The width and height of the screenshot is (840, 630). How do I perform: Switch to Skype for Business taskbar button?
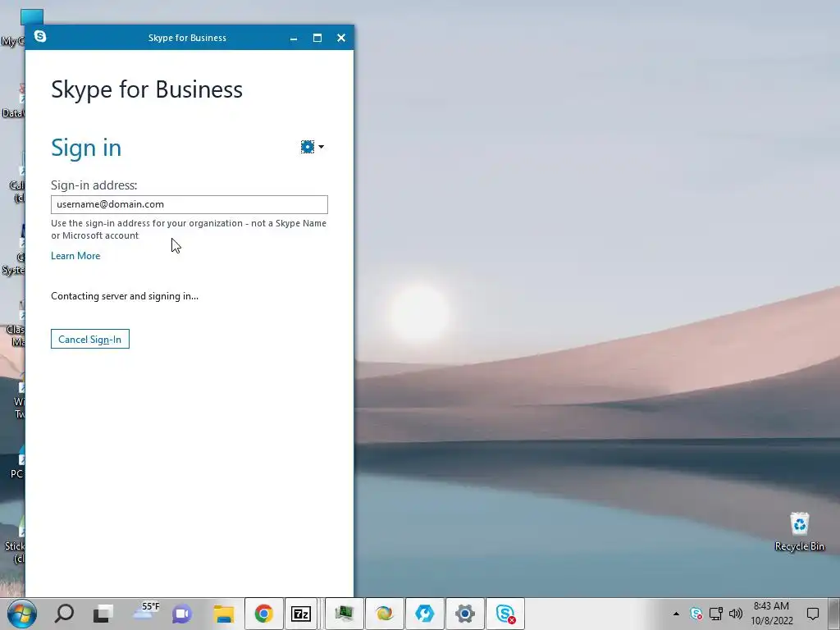coord(505,614)
